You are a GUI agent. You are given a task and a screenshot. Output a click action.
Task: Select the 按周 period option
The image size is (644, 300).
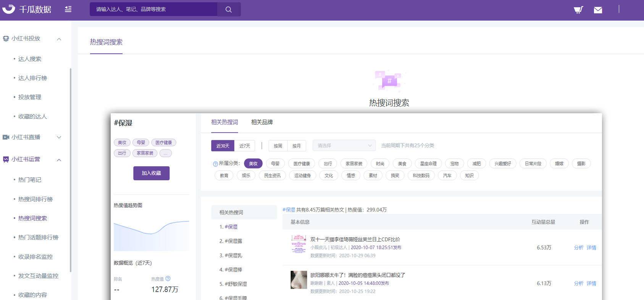[278, 146]
